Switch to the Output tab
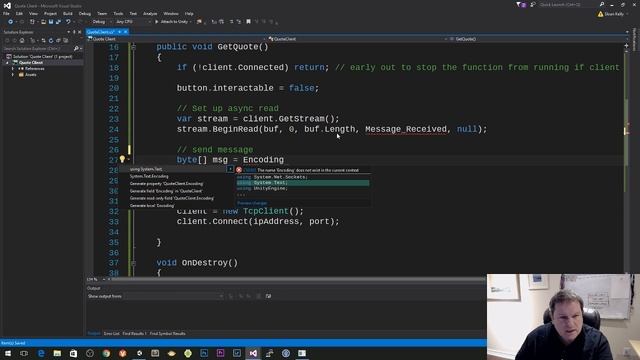The height and width of the screenshot is (360, 640). pos(93,333)
